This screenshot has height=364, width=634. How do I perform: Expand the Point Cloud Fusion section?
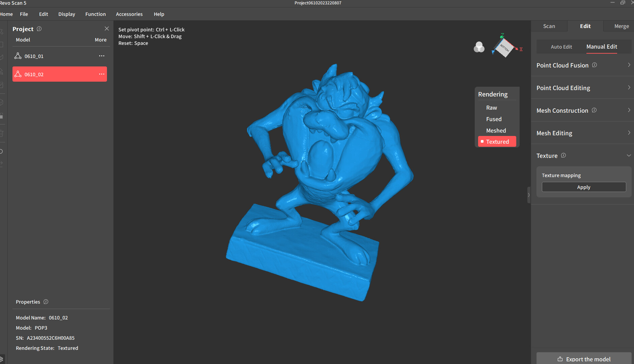[629, 65]
